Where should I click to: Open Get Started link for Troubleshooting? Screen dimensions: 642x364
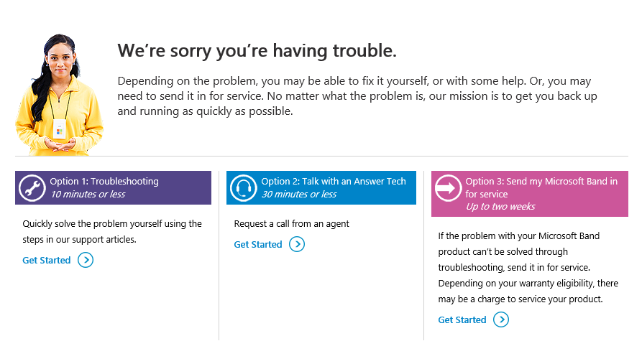coord(47,260)
